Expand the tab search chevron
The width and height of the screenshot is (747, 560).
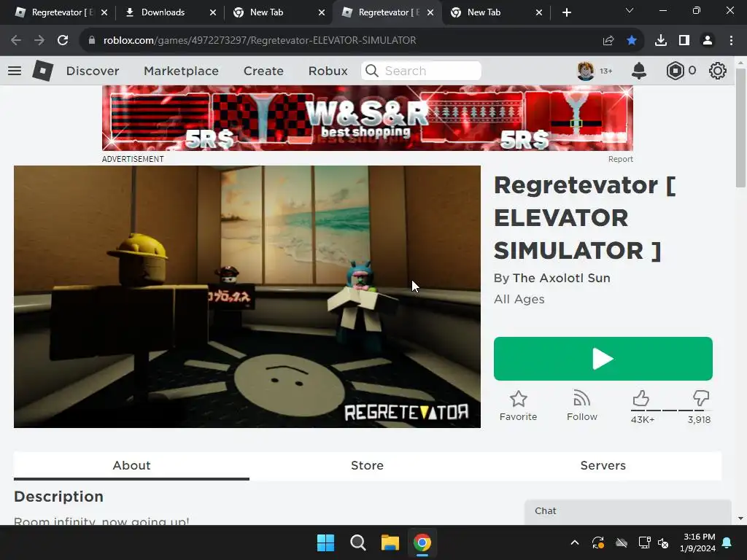pos(630,10)
